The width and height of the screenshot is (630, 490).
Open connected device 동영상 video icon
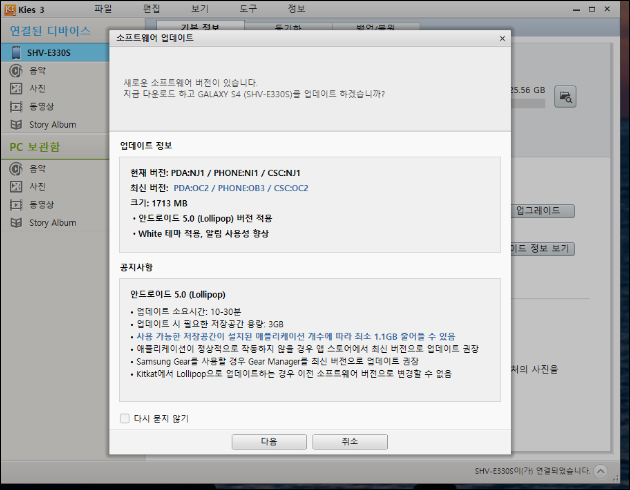(x=16, y=106)
